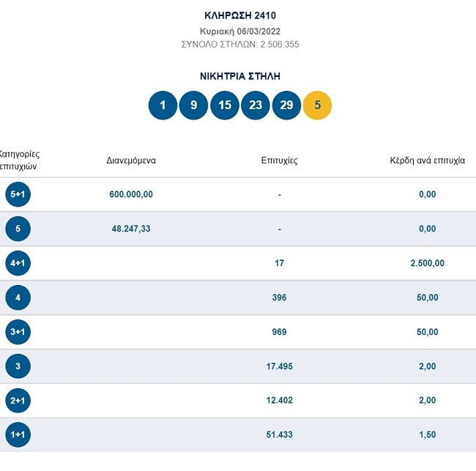Click the Διανεμόμενα column header
The height and width of the screenshot is (471, 476).
point(131,160)
